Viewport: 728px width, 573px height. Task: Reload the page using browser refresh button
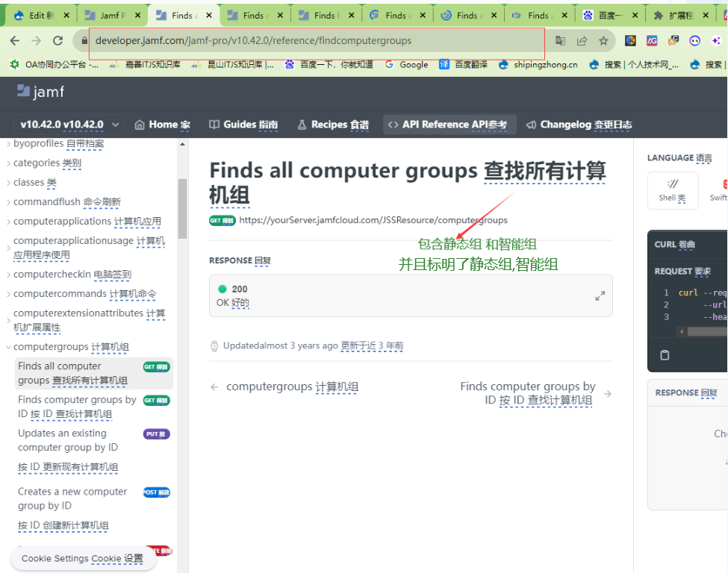[x=57, y=41]
